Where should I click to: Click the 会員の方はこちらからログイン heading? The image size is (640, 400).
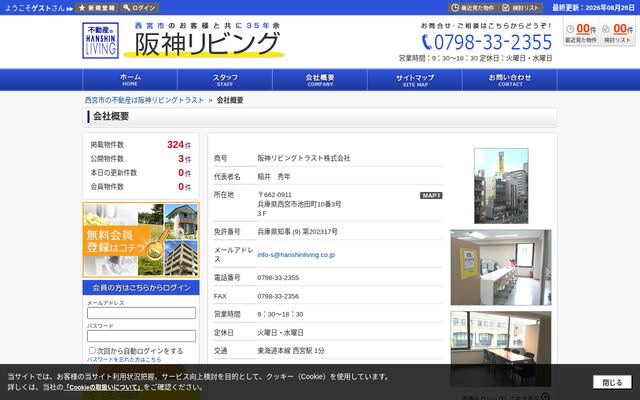(141, 287)
